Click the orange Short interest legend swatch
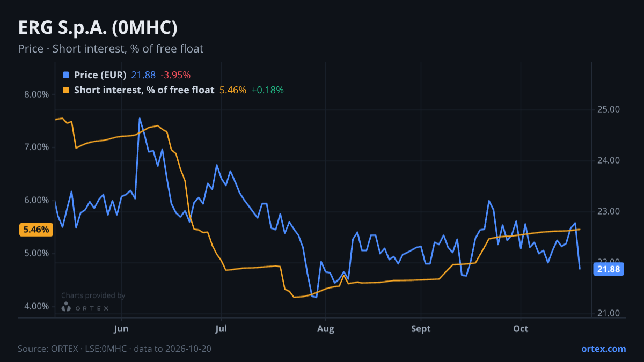Screen dimensions: 644x362 (x=66, y=90)
